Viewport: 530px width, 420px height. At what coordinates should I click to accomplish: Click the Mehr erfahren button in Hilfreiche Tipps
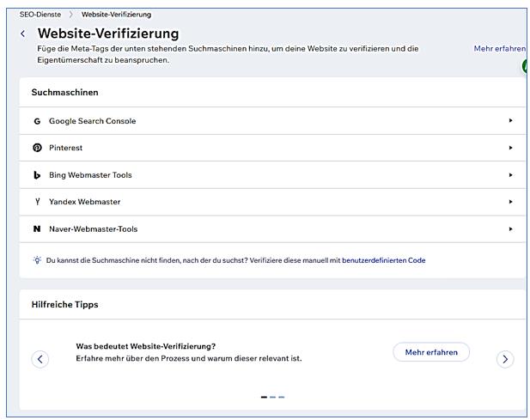431,352
